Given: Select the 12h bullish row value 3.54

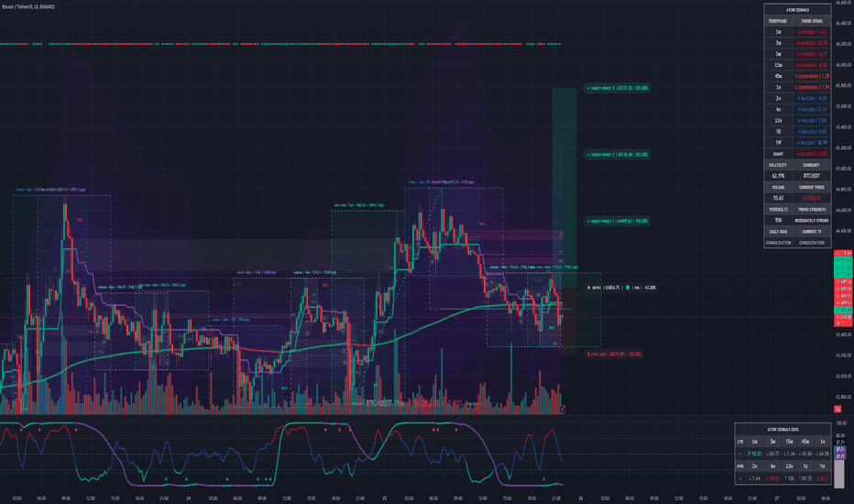Looking at the screenshot, I should click(812, 120).
